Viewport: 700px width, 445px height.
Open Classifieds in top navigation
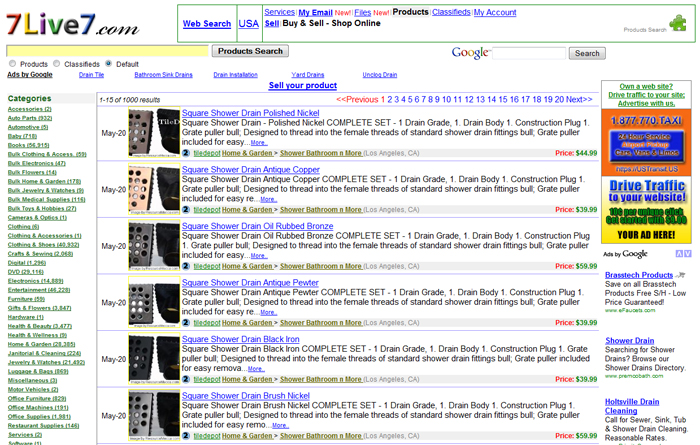[x=451, y=12]
